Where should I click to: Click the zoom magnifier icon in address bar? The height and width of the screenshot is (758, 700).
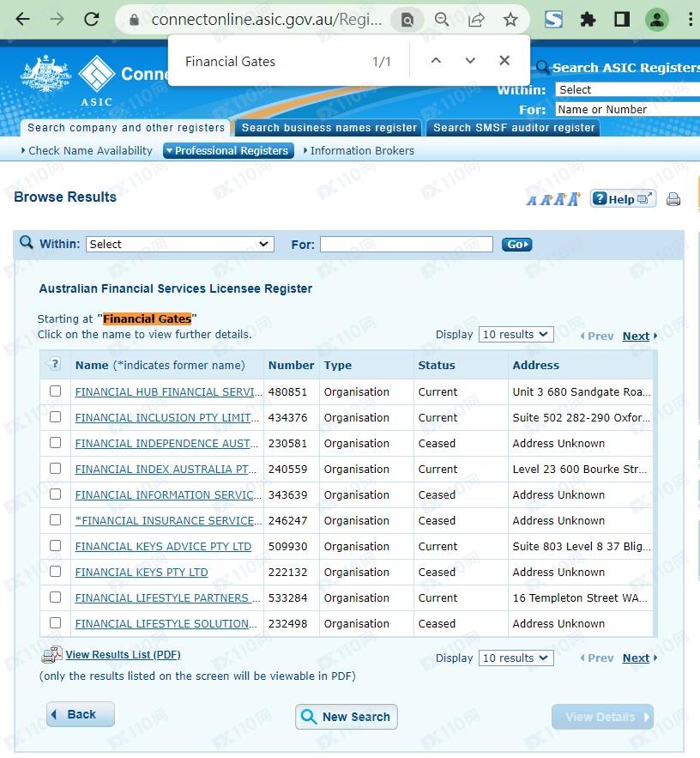click(x=442, y=20)
